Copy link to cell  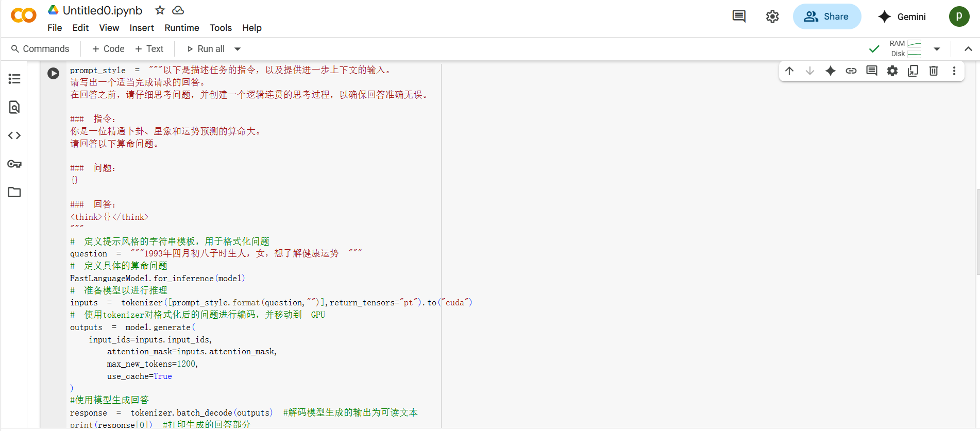coord(851,71)
